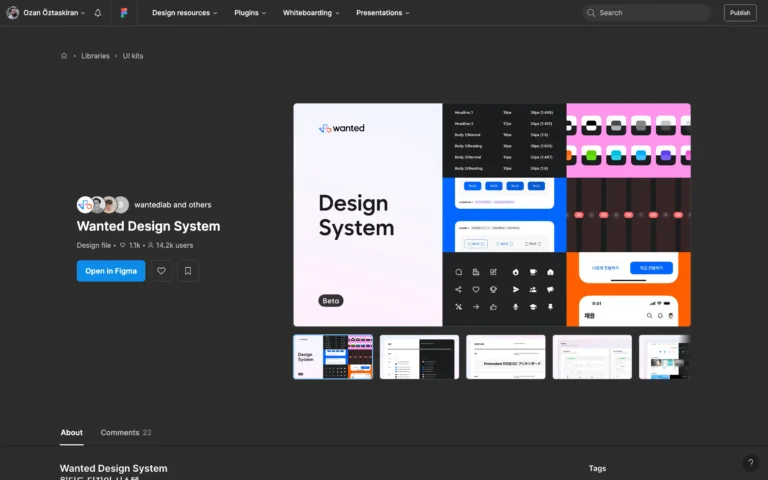Click the Tags heading

[597, 468]
